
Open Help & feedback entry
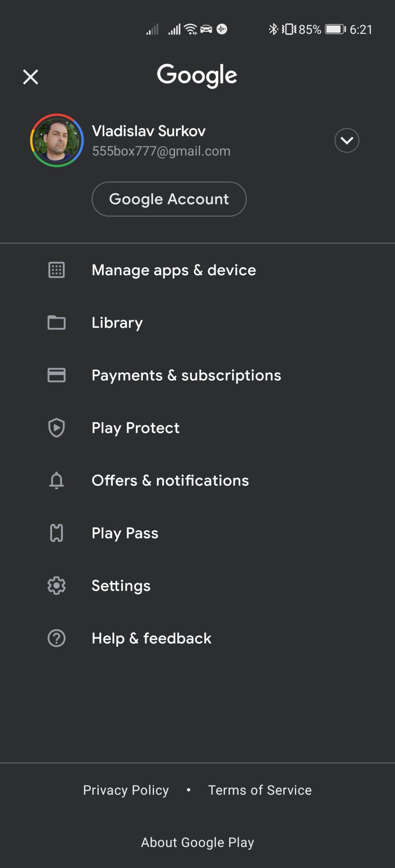point(197,638)
